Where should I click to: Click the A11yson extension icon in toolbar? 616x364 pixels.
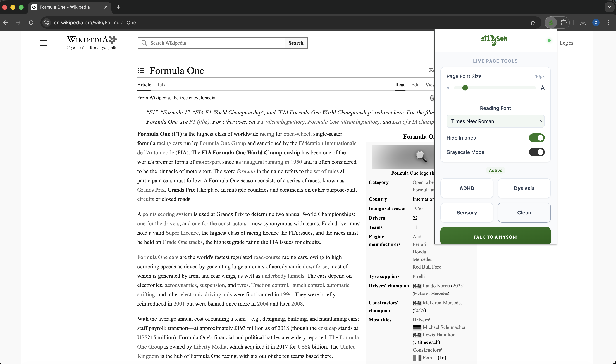pos(550,23)
